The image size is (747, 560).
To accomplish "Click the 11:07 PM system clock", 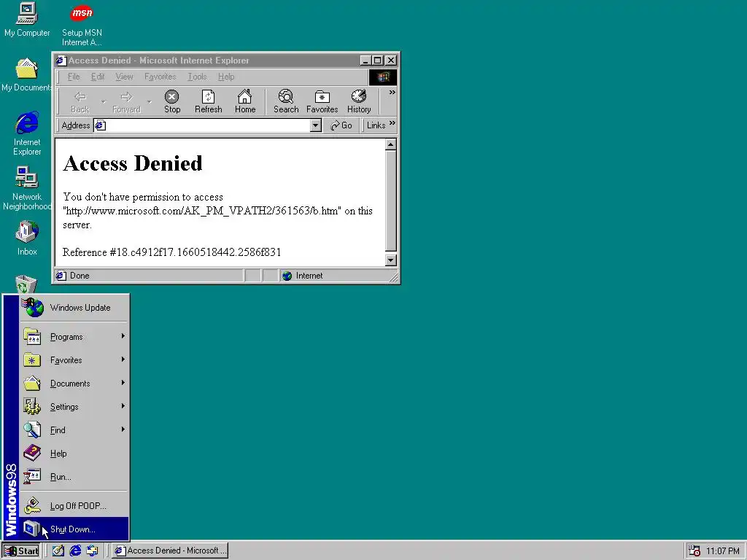I will tap(723, 551).
